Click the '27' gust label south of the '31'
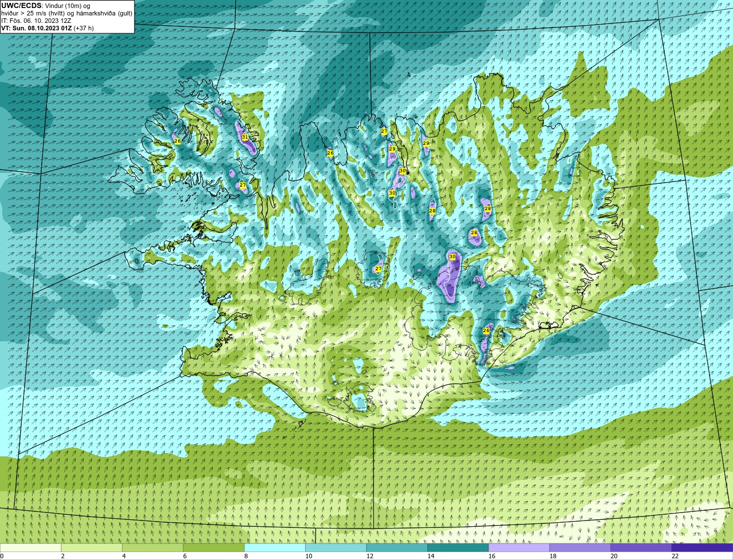 coord(243,186)
